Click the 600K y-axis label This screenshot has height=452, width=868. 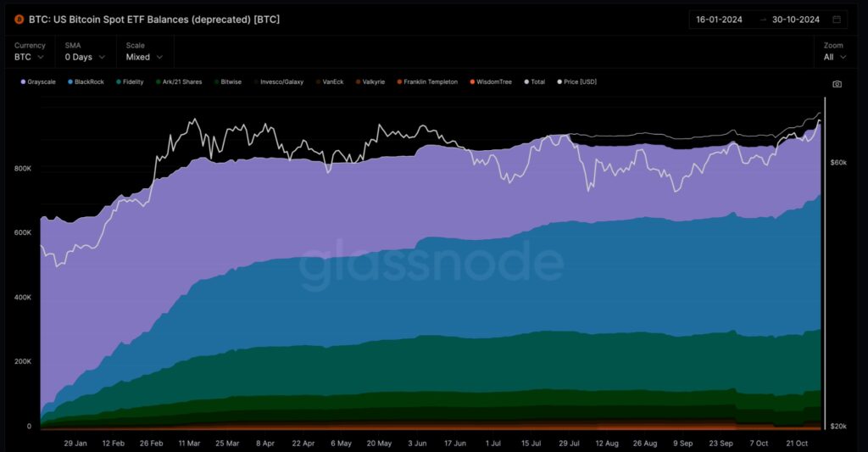pos(23,232)
